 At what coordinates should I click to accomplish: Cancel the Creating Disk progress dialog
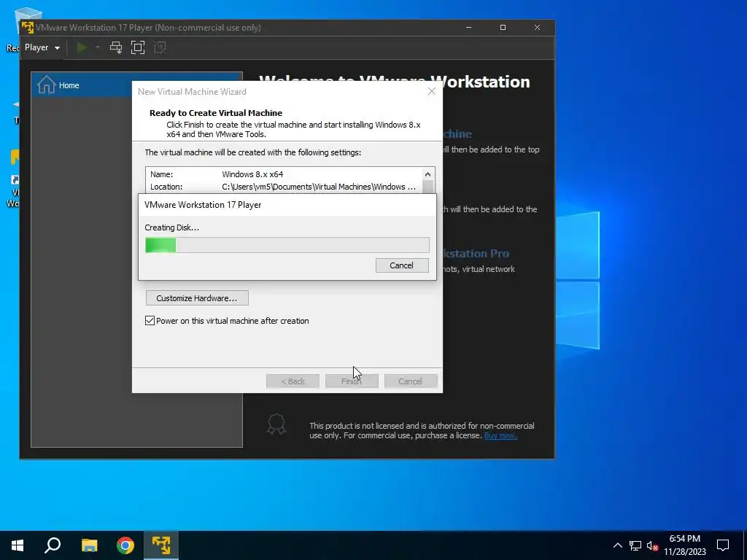click(x=402, y=265)
